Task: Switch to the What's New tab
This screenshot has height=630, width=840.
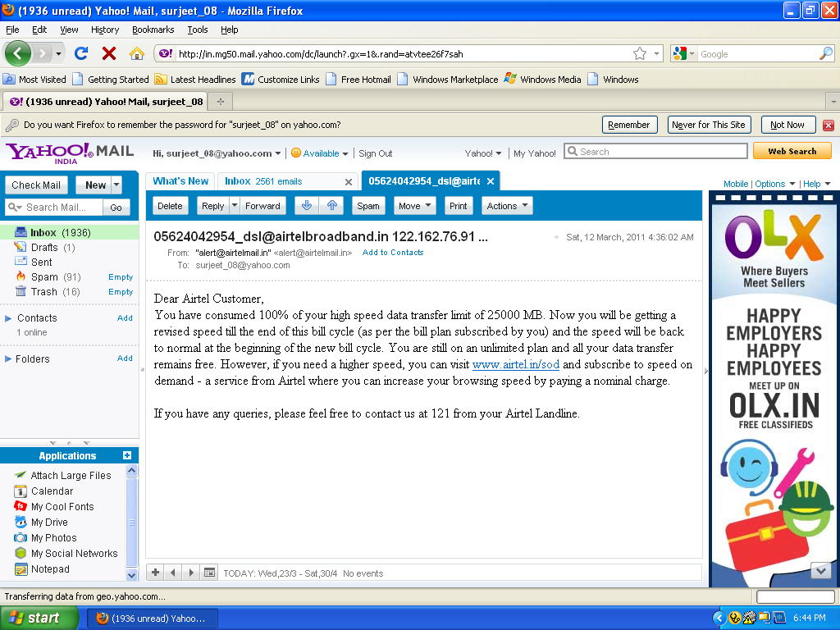Action: pyautogui.click(x=180, y=181)
